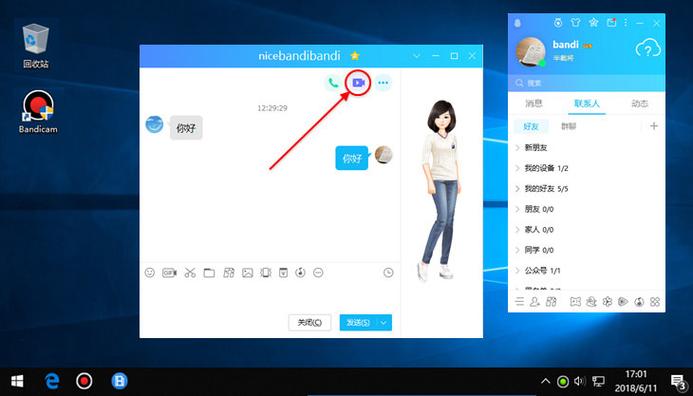Click the phone window-shake icon
Screen dimensions: 693x396
point(266,273)
